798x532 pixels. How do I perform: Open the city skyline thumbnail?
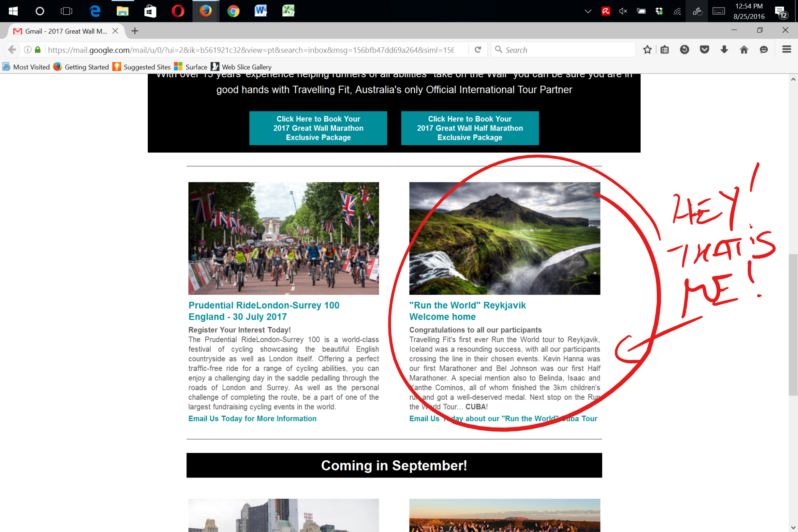pos(283,515)
